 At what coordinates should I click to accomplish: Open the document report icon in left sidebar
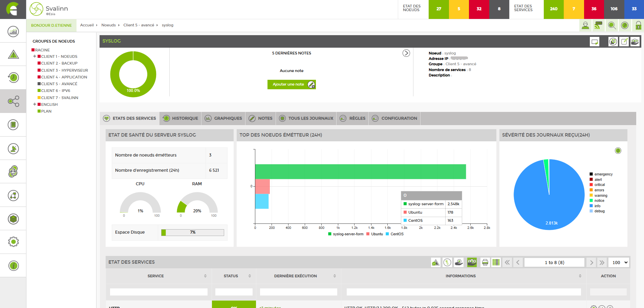[x=13, y=125]
